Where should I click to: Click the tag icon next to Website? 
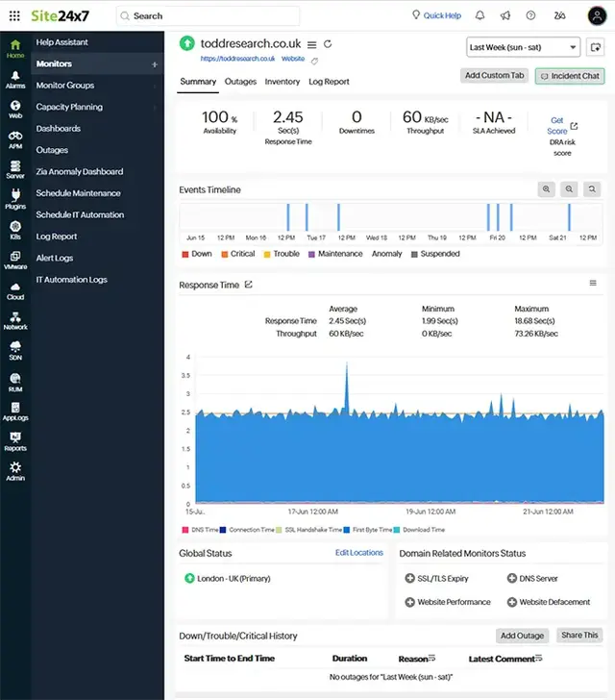coord(314,62)
